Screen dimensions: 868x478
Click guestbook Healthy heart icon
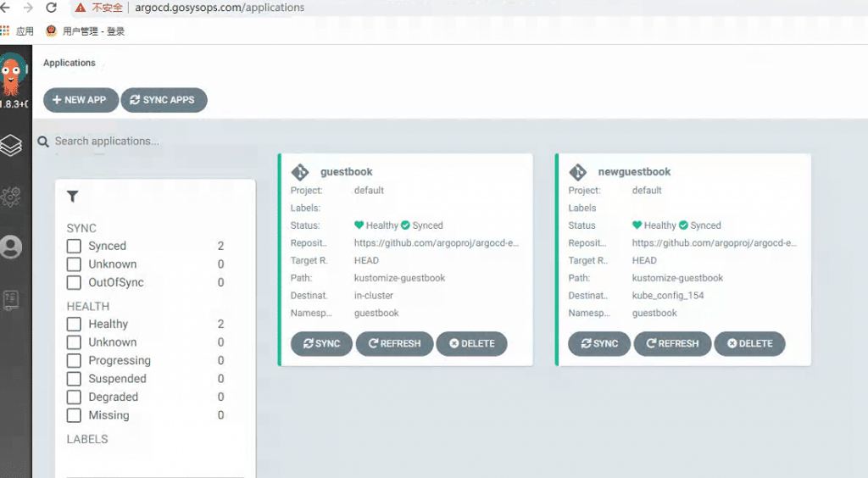[x=359, y=225]
